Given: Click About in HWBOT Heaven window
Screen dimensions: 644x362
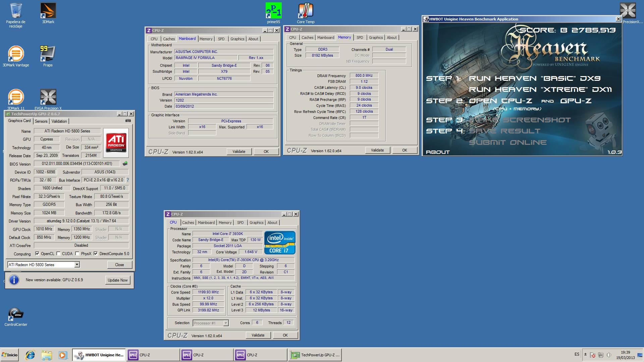Looking at the screenshot, I should coord(438,152).
